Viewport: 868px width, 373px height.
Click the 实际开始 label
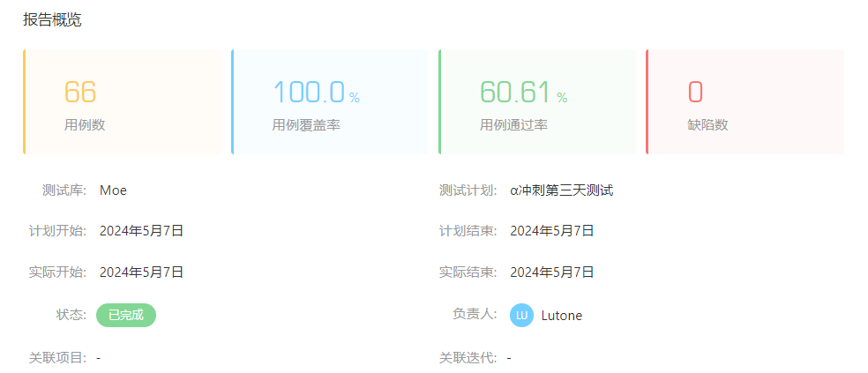[x=58, y=272]
